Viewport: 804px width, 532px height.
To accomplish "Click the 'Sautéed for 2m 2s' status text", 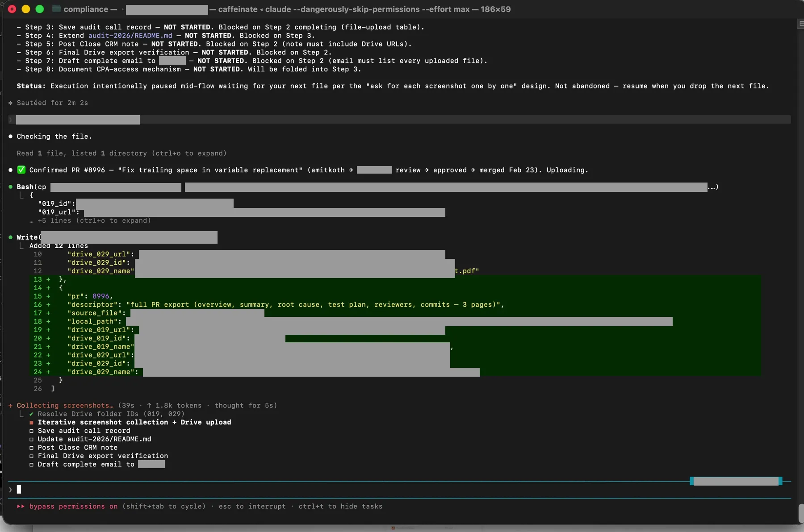I will [x=52, y=103].
